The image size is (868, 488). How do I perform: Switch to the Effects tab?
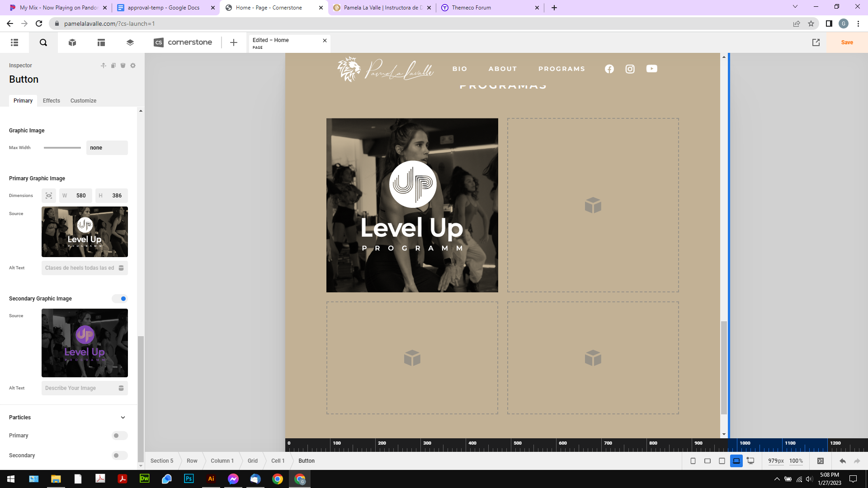pyautogui.click(x=52, y=101)
